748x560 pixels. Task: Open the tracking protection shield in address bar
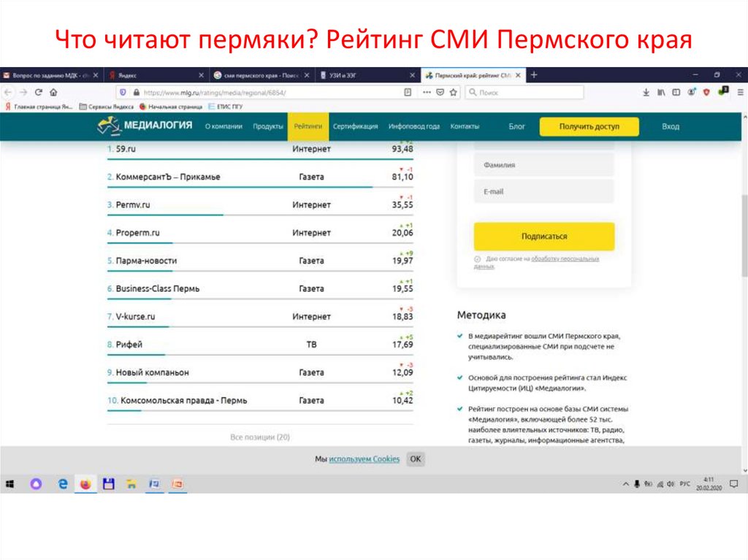pos(123,93)
